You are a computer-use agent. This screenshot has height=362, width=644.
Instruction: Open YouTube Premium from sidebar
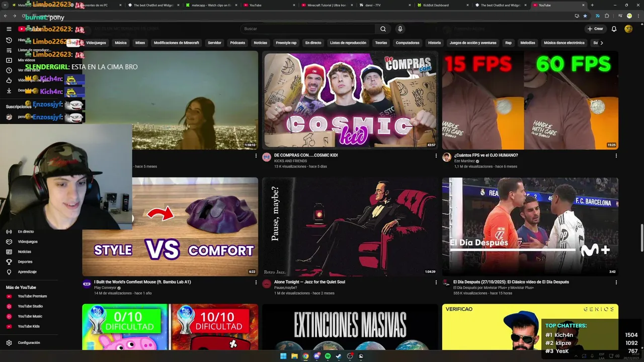click(x=32, y=296)
